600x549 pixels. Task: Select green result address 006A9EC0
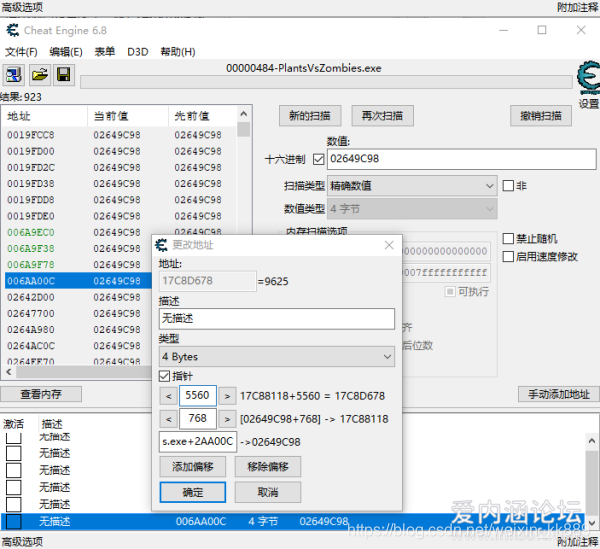31,232
